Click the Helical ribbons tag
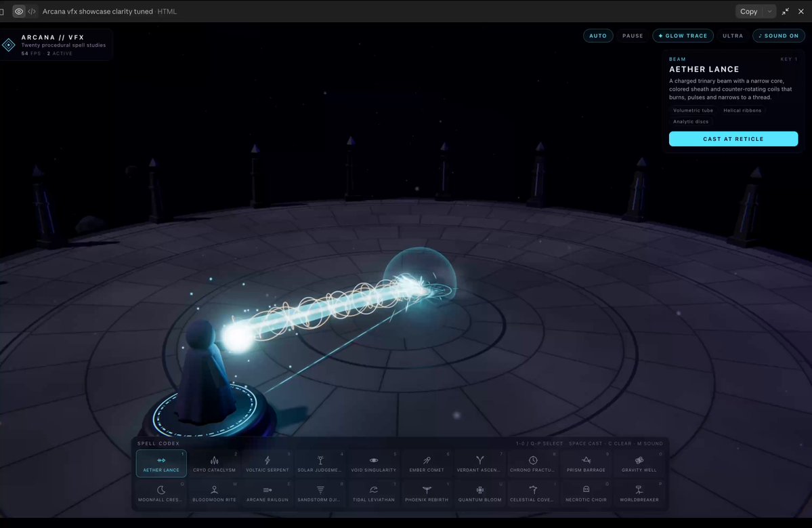Screen dimensions: 812x528 click(742, 110)
